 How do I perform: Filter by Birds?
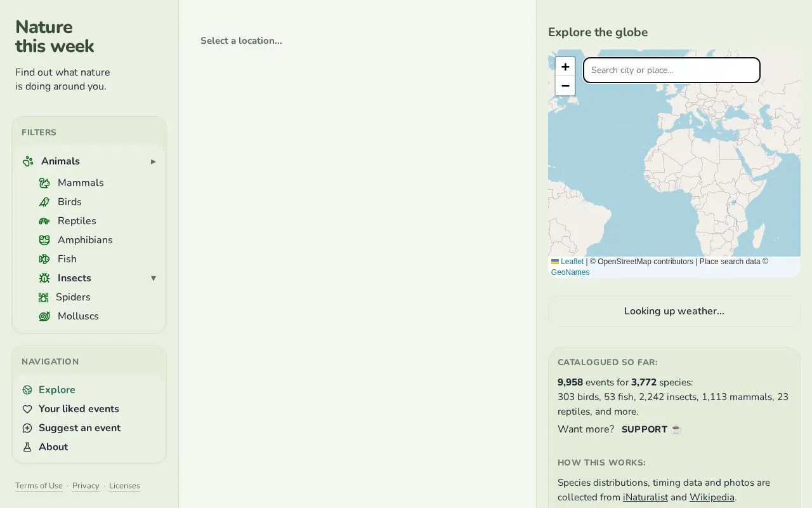(x=70, y=202)
